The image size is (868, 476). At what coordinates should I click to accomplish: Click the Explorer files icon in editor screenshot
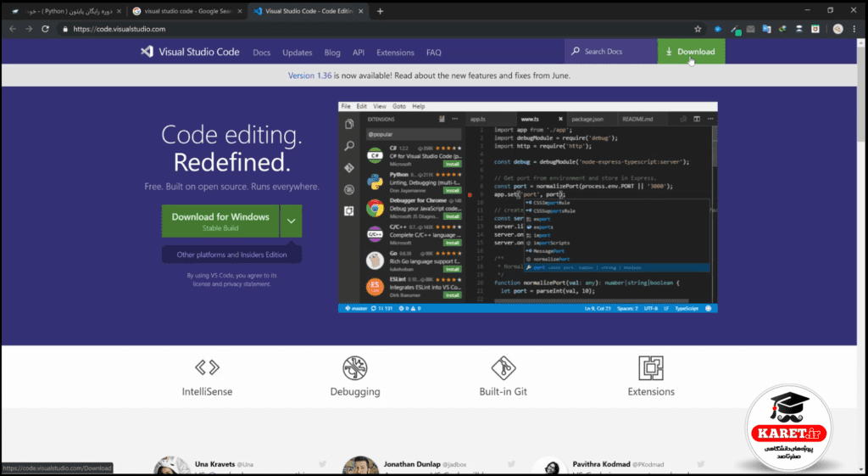(349, 124)
